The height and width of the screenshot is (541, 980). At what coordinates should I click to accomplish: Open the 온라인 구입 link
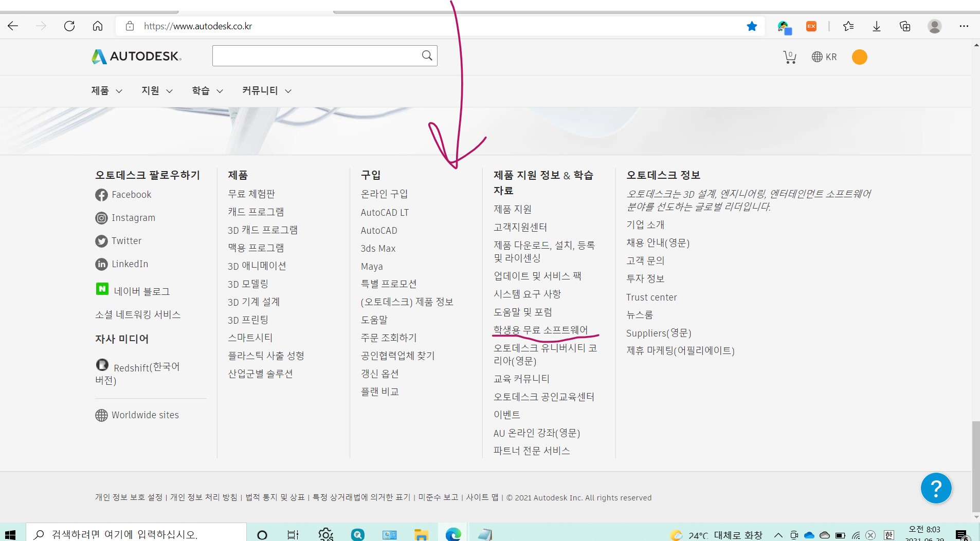click(x=385, y=194)
